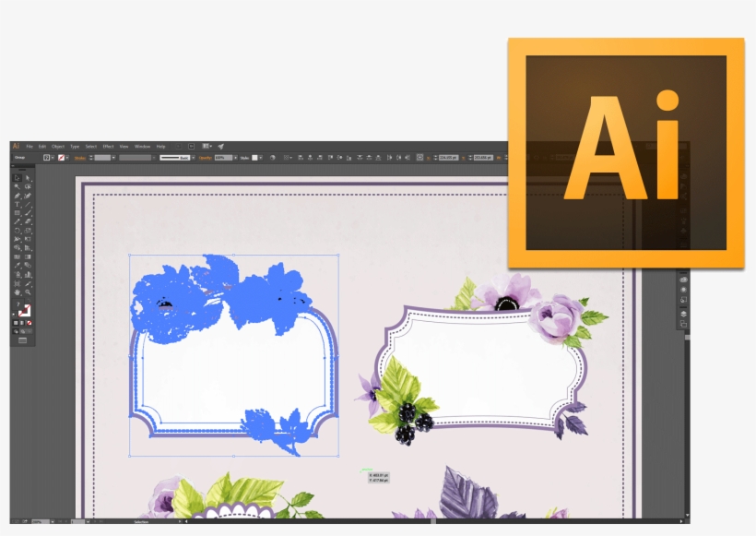Click the Recolor Artwork wheel icon
This screenshot has width=756, height=536.
272,157
